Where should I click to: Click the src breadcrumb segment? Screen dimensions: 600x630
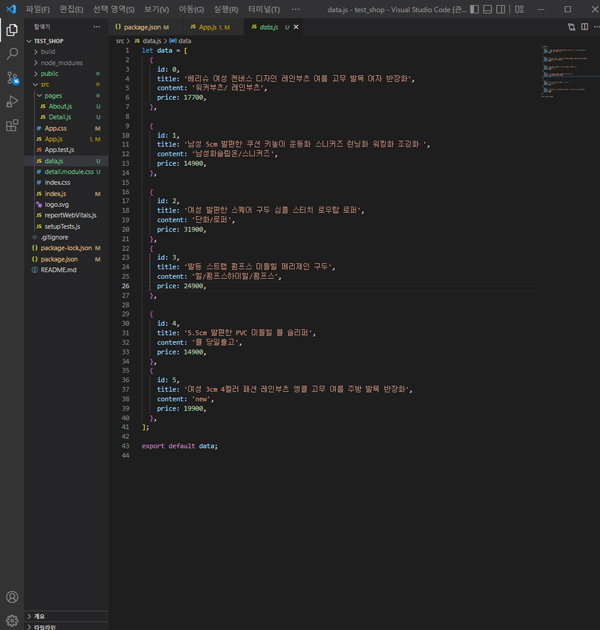(x=120, y=41)
